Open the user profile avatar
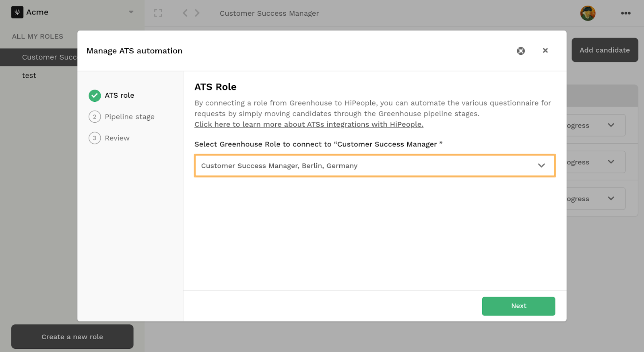The width and height of the screenshot is (644, 352). 588,13
